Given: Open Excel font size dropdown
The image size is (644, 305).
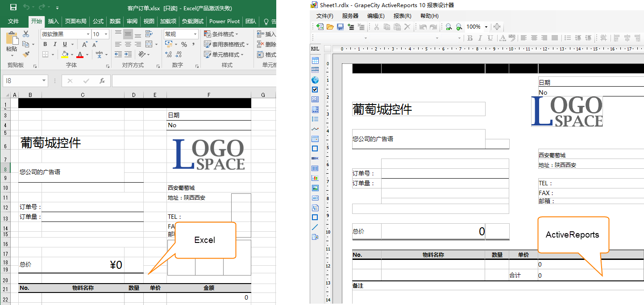Looking at the screenshot, I should pos(106,34).
